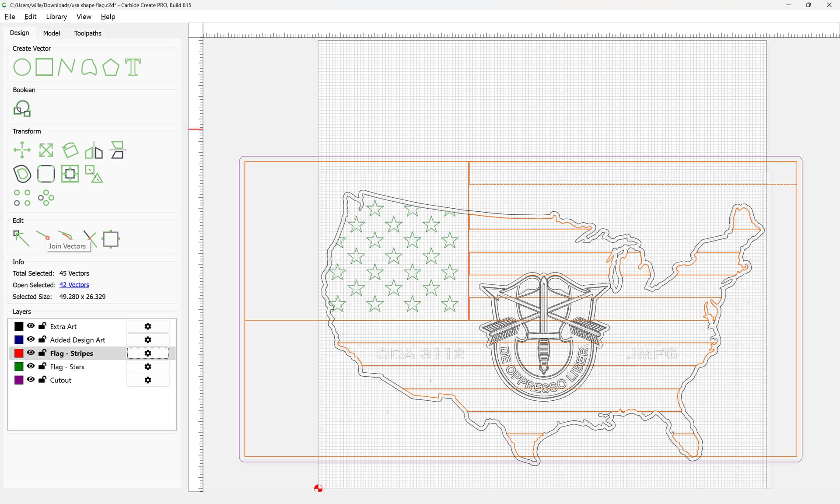Toggle lock on Flag - Stripes layer

click(x=42, y=353)
